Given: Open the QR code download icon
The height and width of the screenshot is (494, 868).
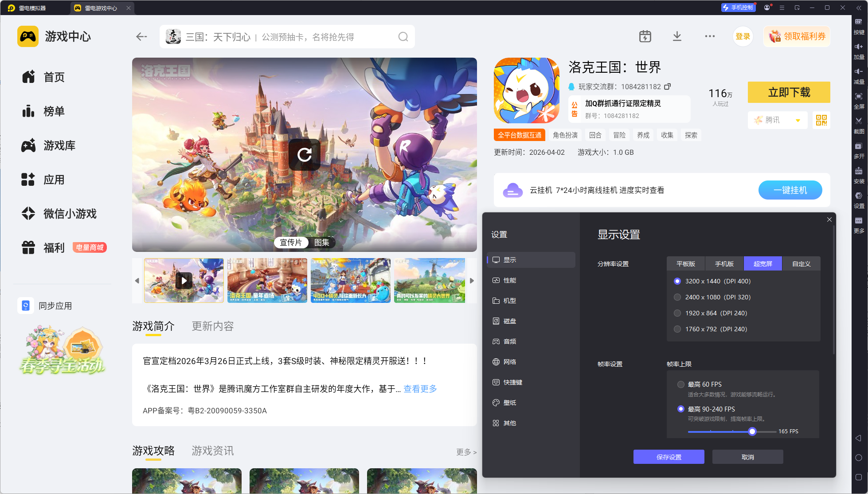Looking at the screenshot, I should [821, 120].
